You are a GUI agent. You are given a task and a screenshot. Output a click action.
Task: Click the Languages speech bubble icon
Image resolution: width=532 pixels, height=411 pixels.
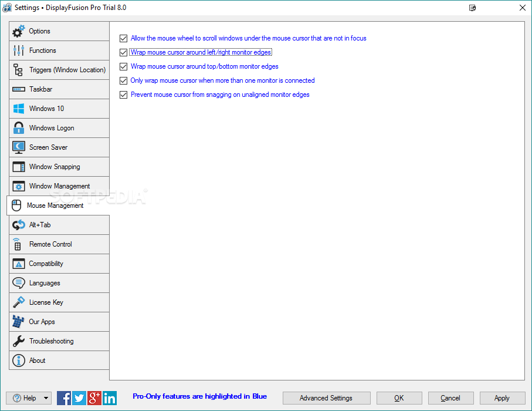click(x=19, y=283)
